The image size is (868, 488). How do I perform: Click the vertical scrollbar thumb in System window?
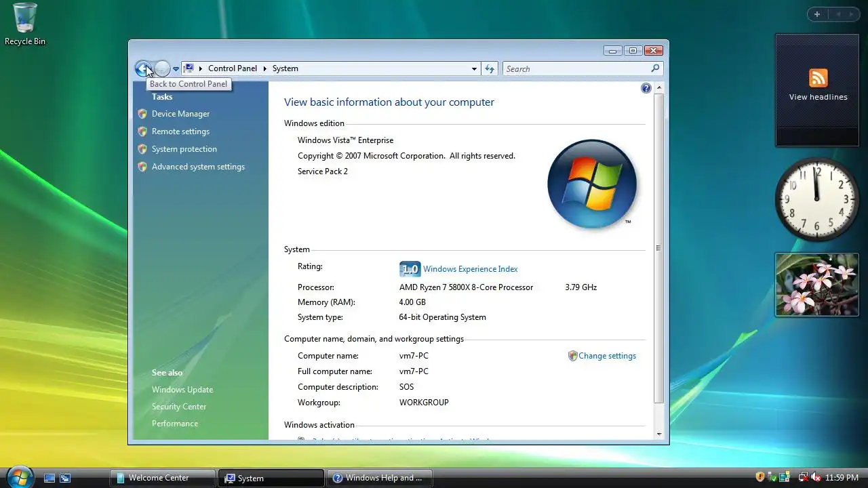658,248
